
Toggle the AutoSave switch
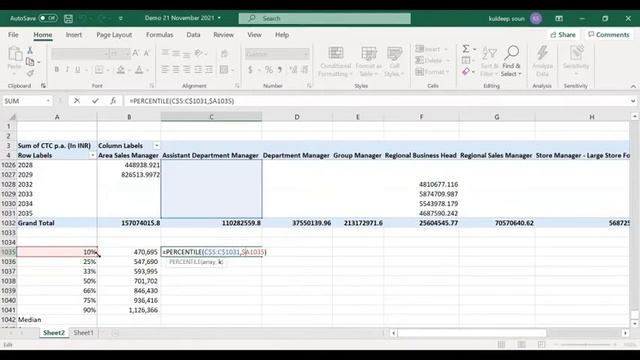(48, 18)
